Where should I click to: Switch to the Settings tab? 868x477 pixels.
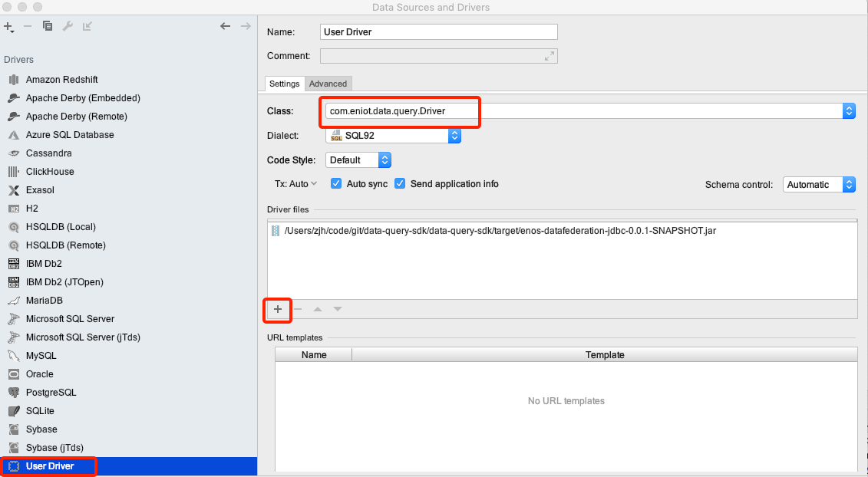[285, 84]
